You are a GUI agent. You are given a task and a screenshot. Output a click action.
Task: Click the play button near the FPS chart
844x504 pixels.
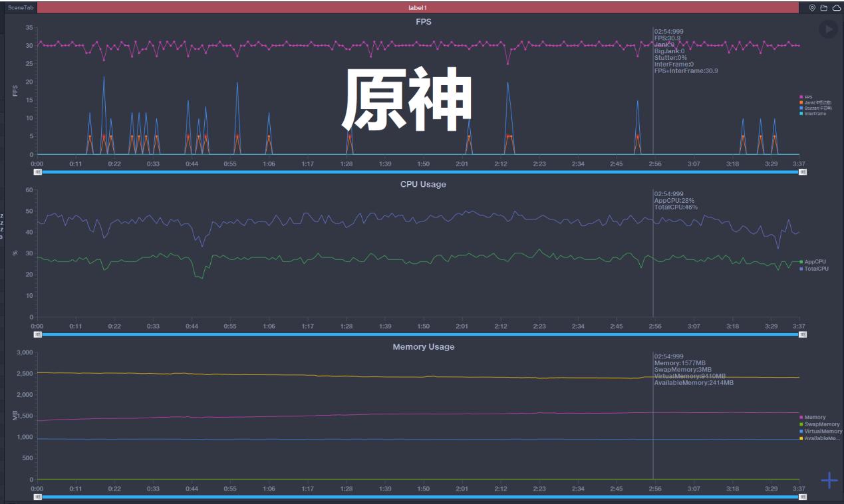pyautogui.click(x=827, y=28)
